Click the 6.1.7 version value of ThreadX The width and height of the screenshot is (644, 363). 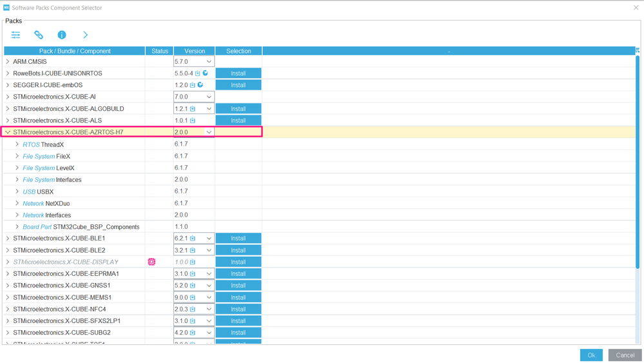pos(181,144)
